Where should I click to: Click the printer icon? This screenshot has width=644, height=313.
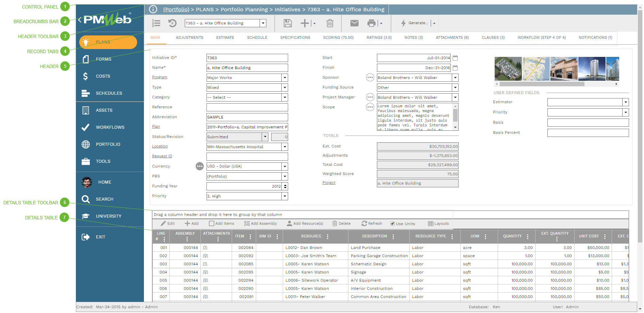[371, 23]
